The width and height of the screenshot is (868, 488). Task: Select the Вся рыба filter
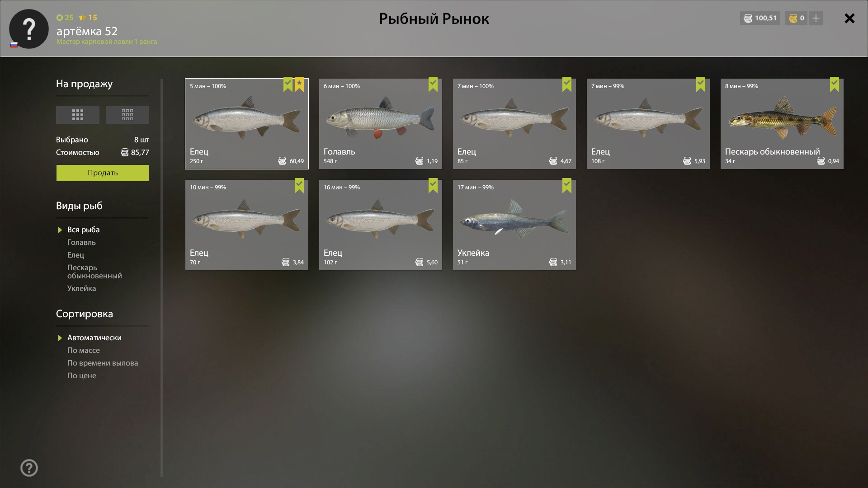pyautogui.click(x=83, y=230)
